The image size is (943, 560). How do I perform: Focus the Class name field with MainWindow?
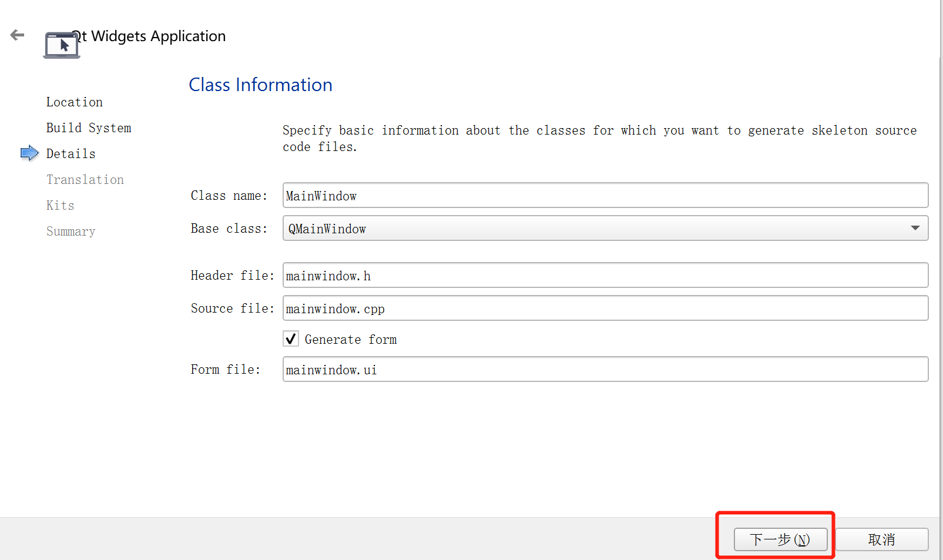(x=605, y=196)
